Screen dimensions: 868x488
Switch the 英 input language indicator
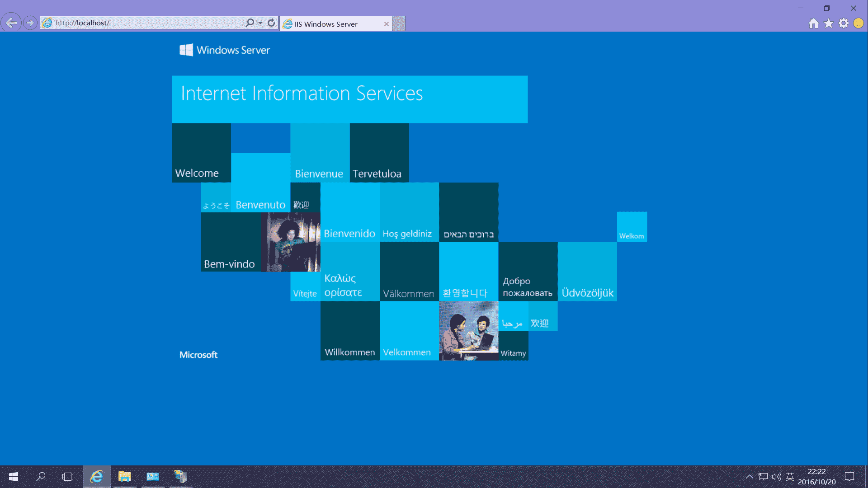coord(790,476)
